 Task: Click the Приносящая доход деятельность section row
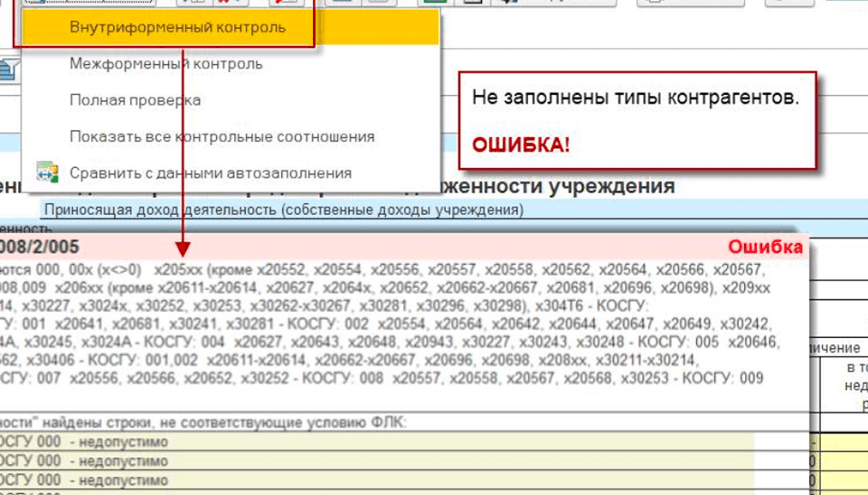[283, 210]
